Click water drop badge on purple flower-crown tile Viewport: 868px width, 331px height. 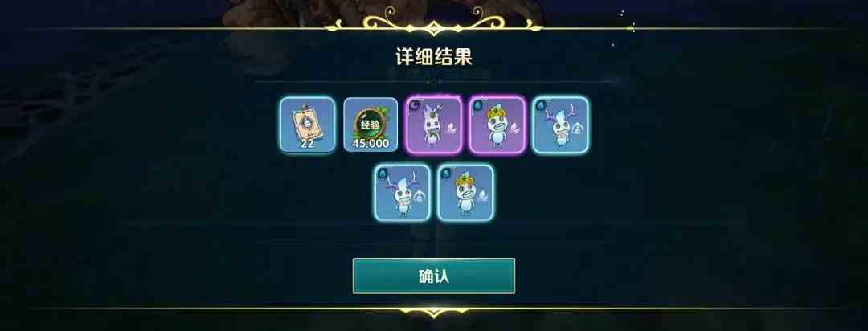pyautogui.click(x=477, y=104)
